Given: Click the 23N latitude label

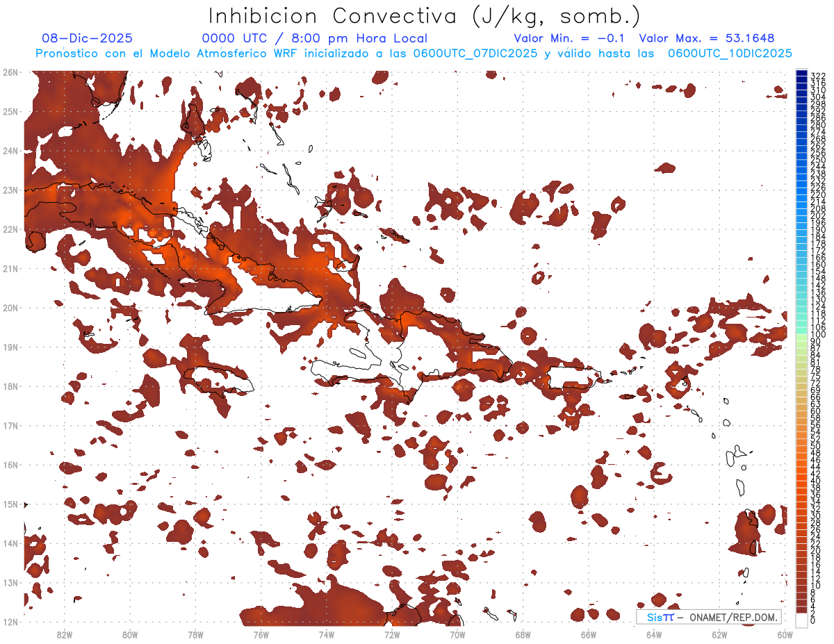Looking at the screenshot, I should pyautogui.click(x=10, y=190).
